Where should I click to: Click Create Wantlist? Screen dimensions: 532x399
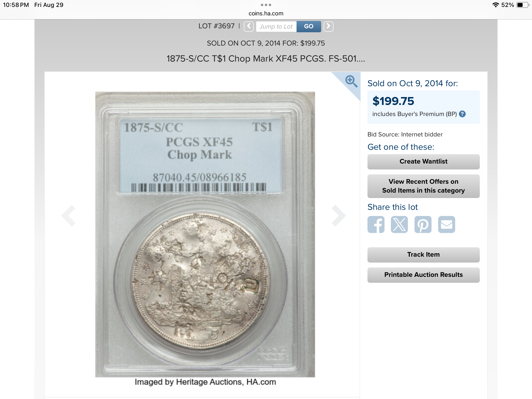tap(423, 162)
